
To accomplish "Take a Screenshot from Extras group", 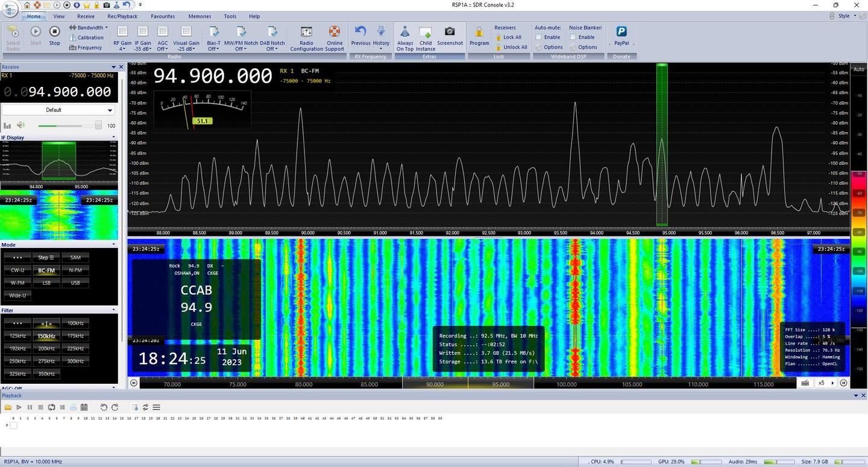I will [450, 36].
